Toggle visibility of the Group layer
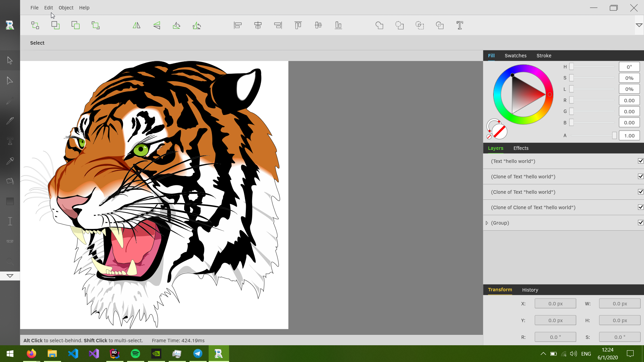 [x=640, y=223]
